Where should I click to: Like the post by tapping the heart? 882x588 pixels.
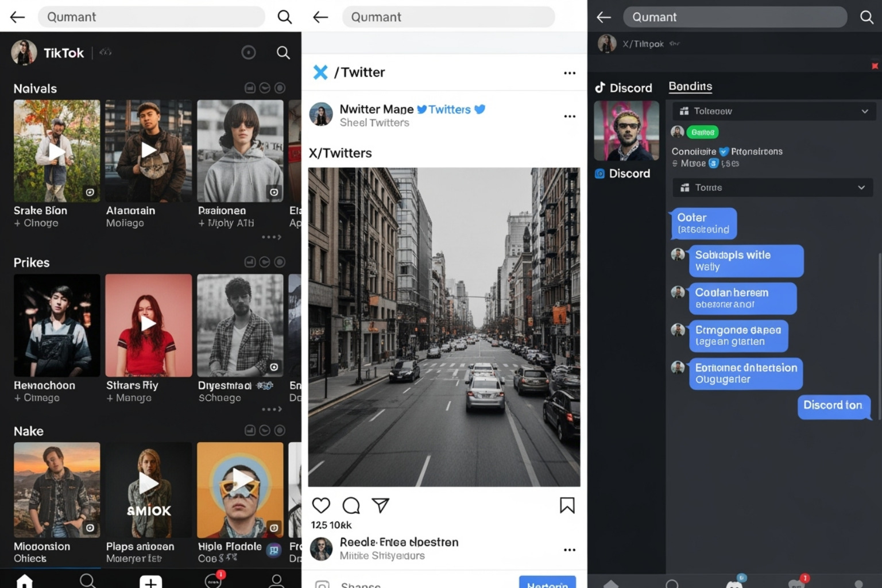click(x=321, y=506)
